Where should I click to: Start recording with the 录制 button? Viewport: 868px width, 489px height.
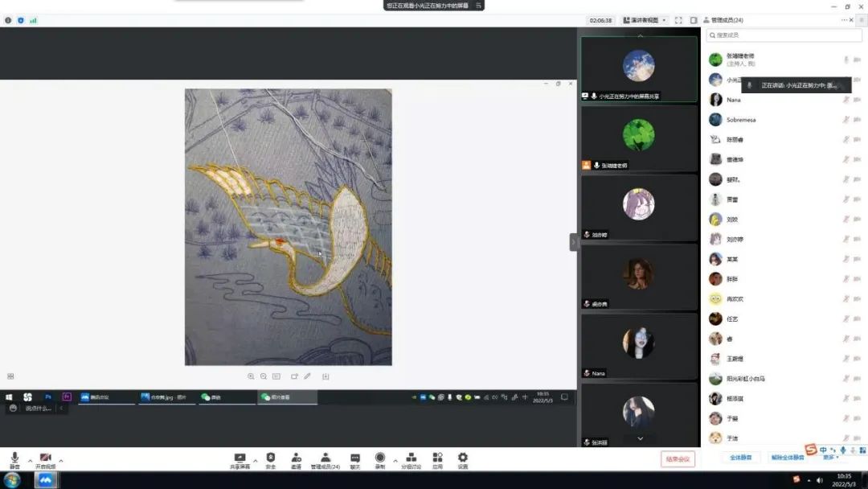pyautogui.click(x=379, y=460)
